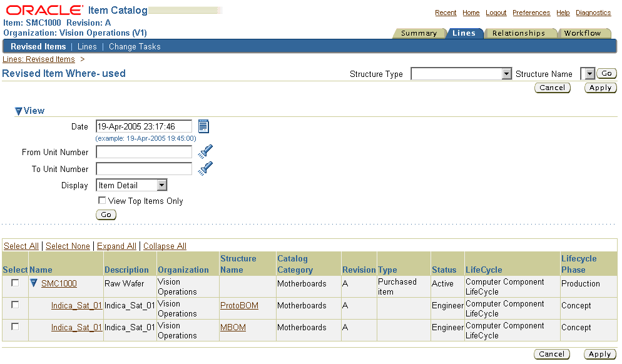Click the Collapse All link

(165, 246)
